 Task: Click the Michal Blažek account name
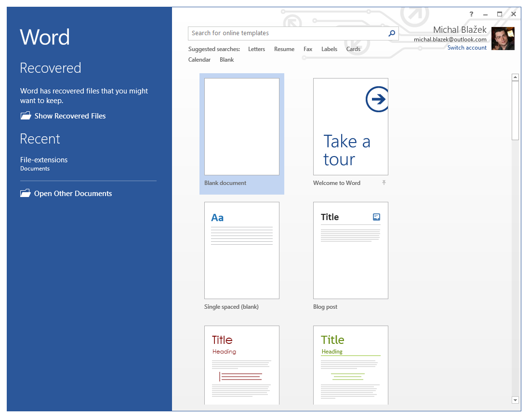tap(460, 30)
